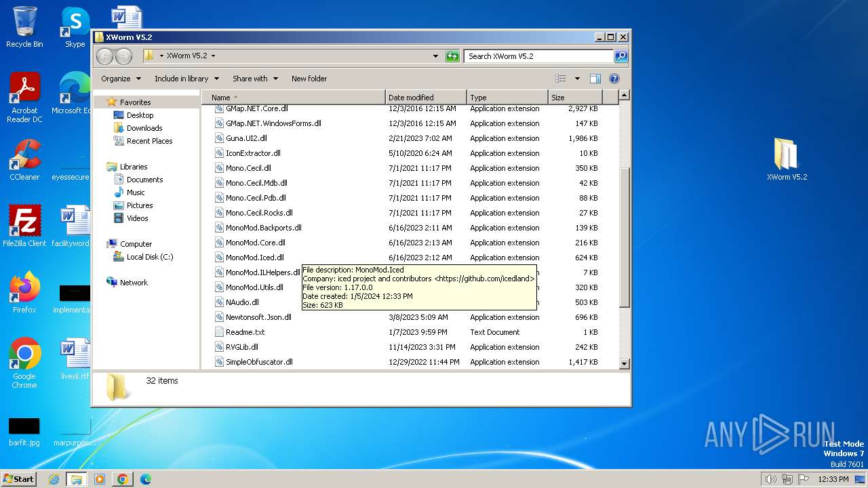Open Acrobat Reader DC desktop icon
The width and height of the screenshot is (868, 488).
click(24, 98)
